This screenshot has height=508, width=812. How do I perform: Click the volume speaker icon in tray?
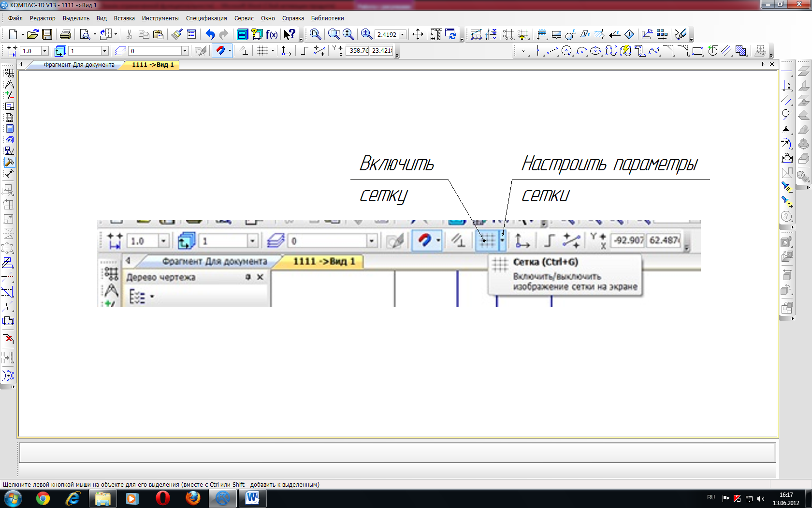click(x=761, y=498)
